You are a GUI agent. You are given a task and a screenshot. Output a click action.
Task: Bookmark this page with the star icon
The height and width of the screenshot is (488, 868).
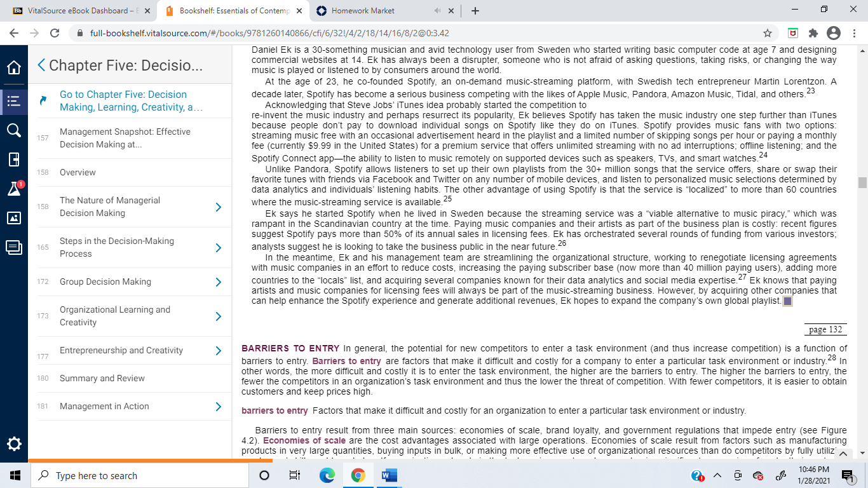[768, 33]
